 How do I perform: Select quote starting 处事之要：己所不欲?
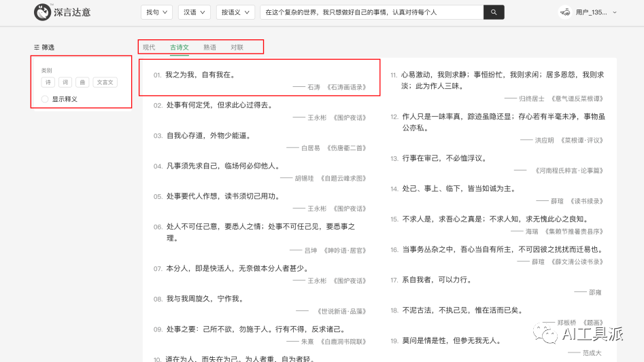[256, 329]
